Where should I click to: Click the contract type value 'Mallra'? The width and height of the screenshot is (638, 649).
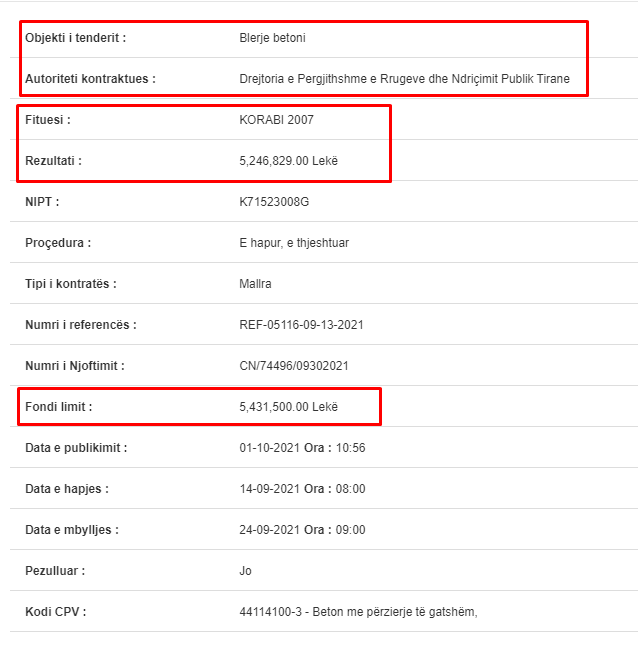pyautogui.click(x=255, y=284)
